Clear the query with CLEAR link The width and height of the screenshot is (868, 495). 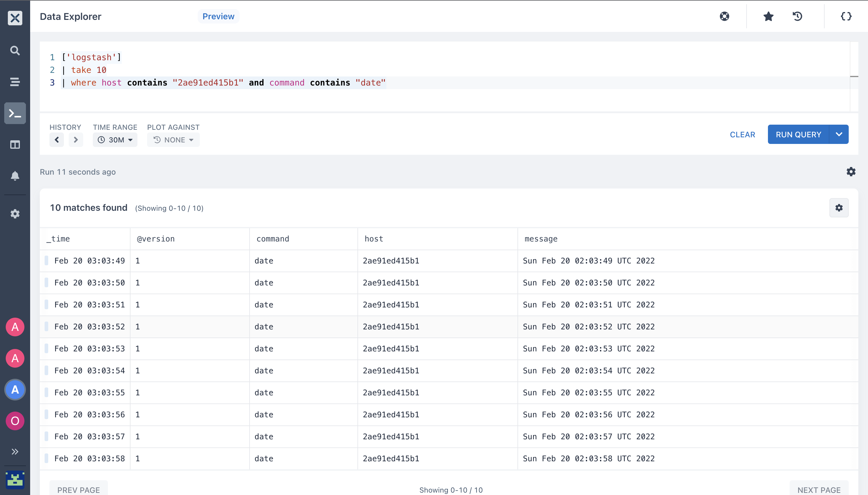coord(742,135)
